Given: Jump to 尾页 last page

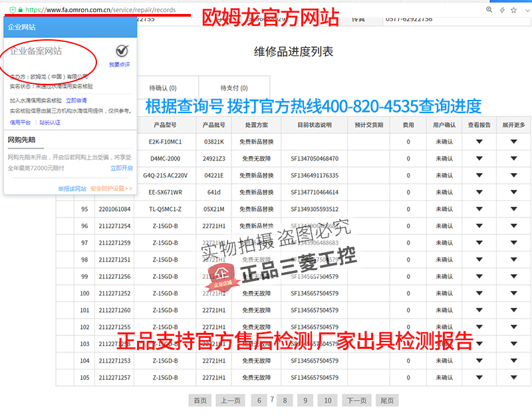Looking at the screenshot, I should point(387,401).
